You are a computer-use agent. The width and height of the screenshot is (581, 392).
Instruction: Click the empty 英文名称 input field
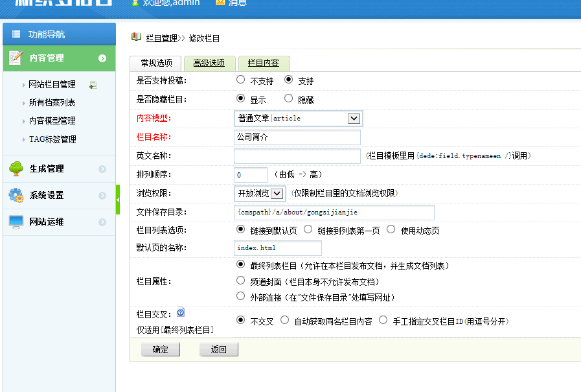tap(297, 156)
